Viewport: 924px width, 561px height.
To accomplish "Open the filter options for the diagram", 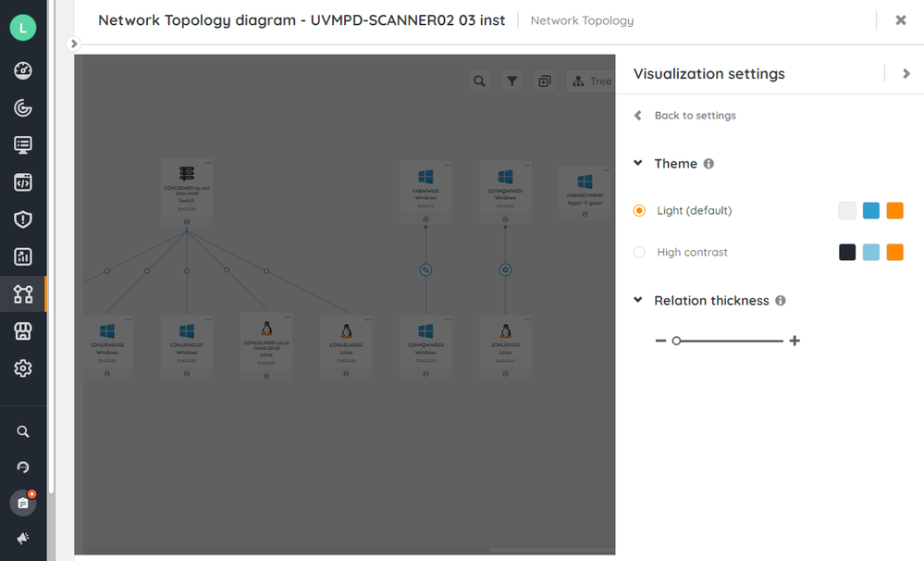I will [511, 81].
